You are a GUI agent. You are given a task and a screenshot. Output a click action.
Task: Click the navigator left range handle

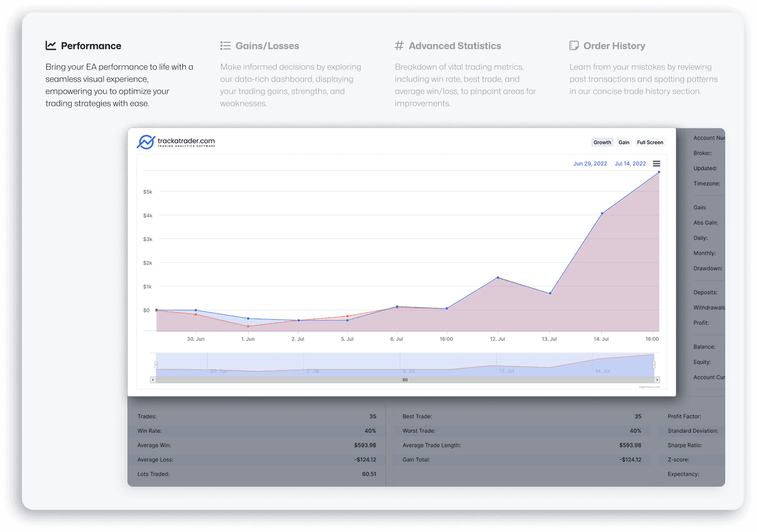tap(156, 365)
